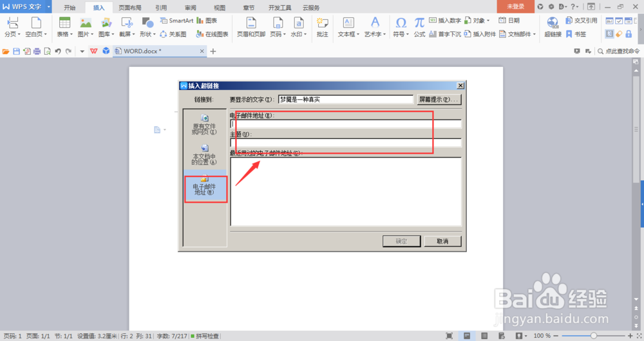Insert SmartArt graphic
The width and height of the screenshot is (644, 341).
(x=176, y=21)
